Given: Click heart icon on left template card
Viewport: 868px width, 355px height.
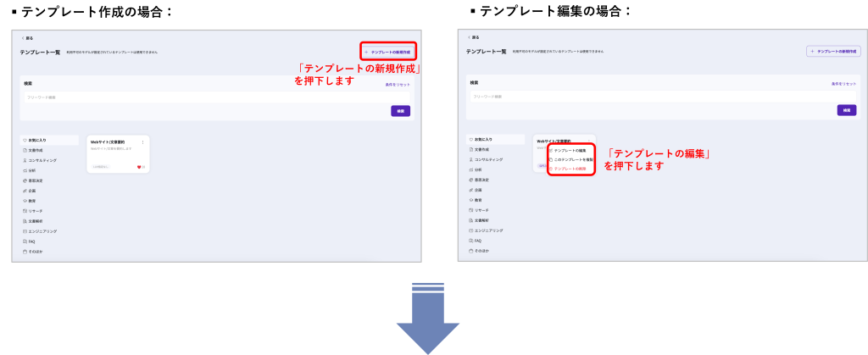Looking at the screenshot, I should pyautogui.click(x=139, y=167).
